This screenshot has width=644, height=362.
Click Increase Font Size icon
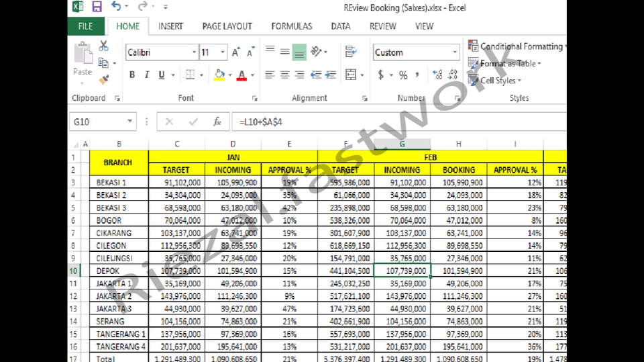(235, 52)
